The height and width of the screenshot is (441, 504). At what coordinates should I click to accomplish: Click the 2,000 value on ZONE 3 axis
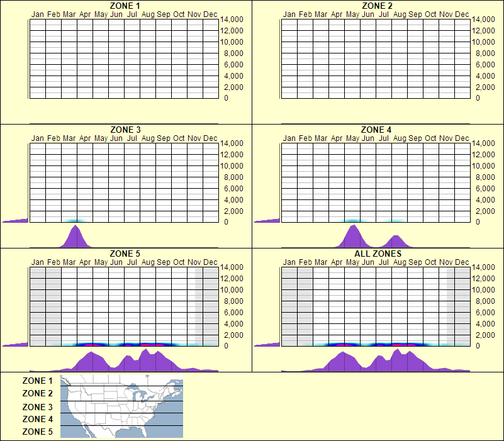[233, 211]
